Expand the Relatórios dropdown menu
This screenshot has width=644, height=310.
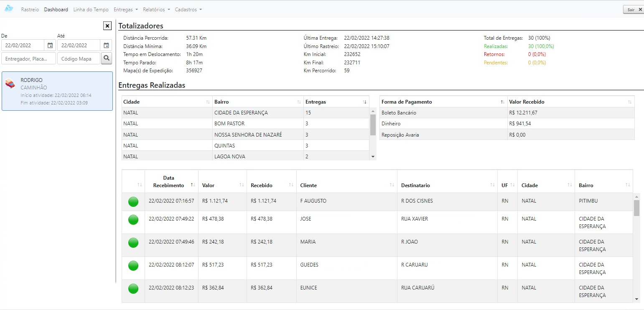(156, 10)
